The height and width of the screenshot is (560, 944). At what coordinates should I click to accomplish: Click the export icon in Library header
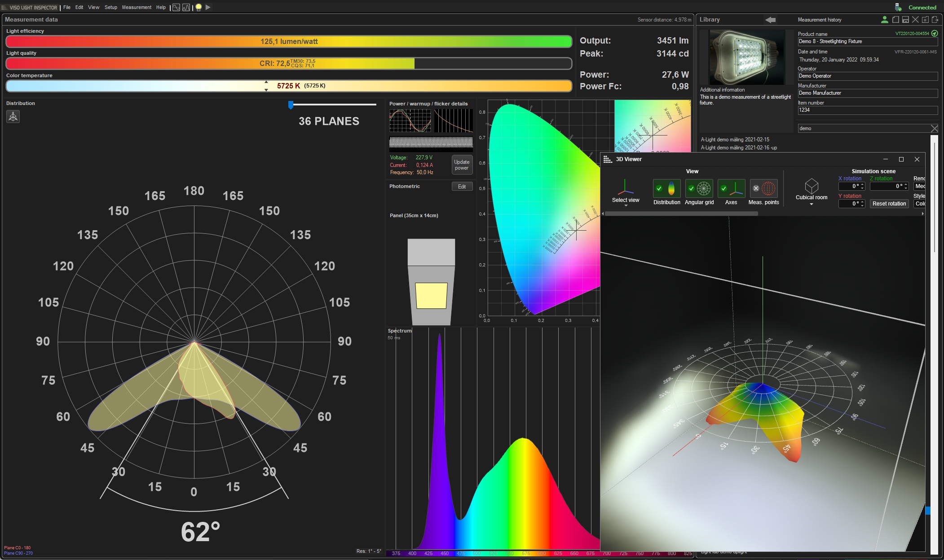tap(935, 20)
